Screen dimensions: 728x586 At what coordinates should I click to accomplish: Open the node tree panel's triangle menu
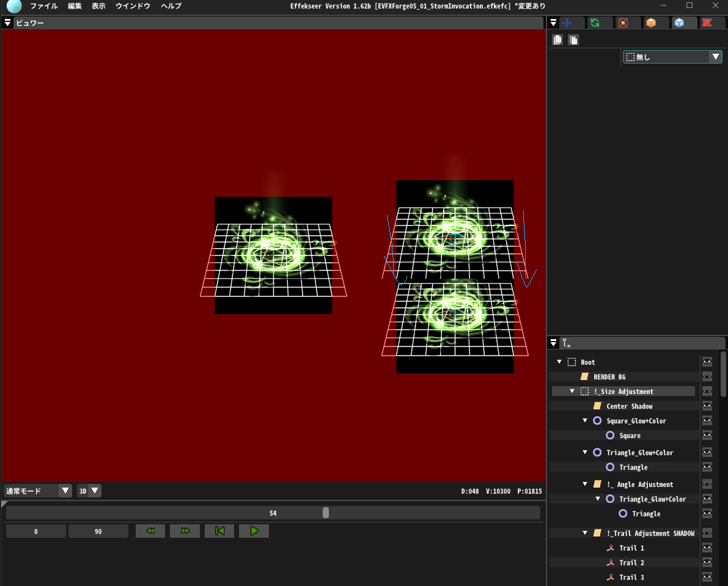(x=553, y=343)
